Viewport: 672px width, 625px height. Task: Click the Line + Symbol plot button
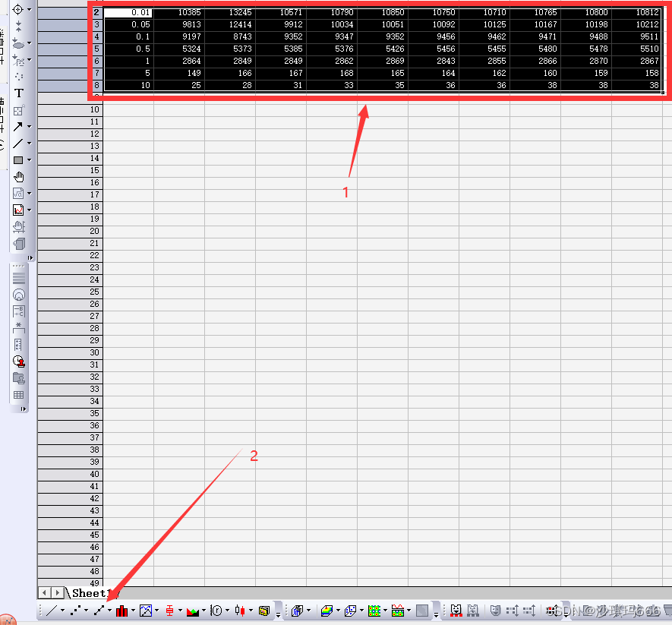pos(99,611)
